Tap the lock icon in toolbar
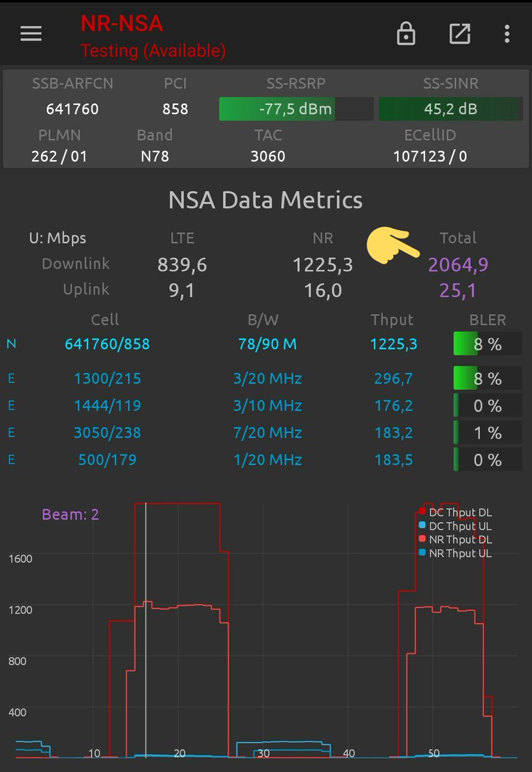Image resolution: width=532 pixels, height=772 pixels. click(406, 33)
